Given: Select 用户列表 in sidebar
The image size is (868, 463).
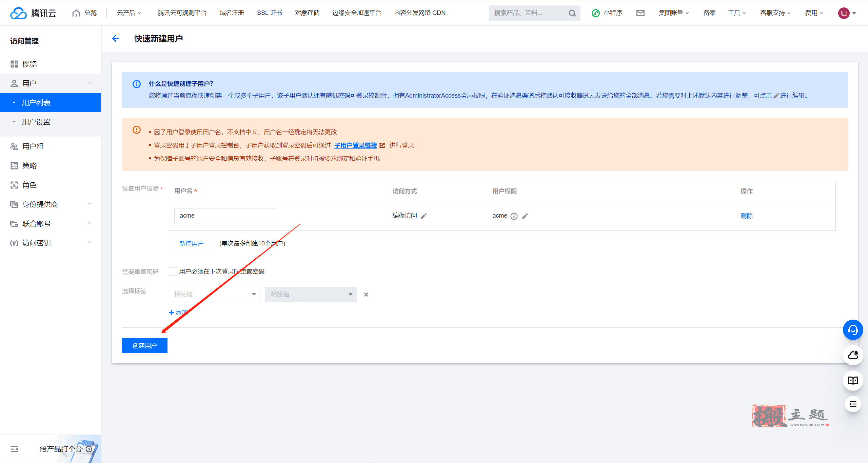Looking at the screenshot, I should [x=51, y=103].
